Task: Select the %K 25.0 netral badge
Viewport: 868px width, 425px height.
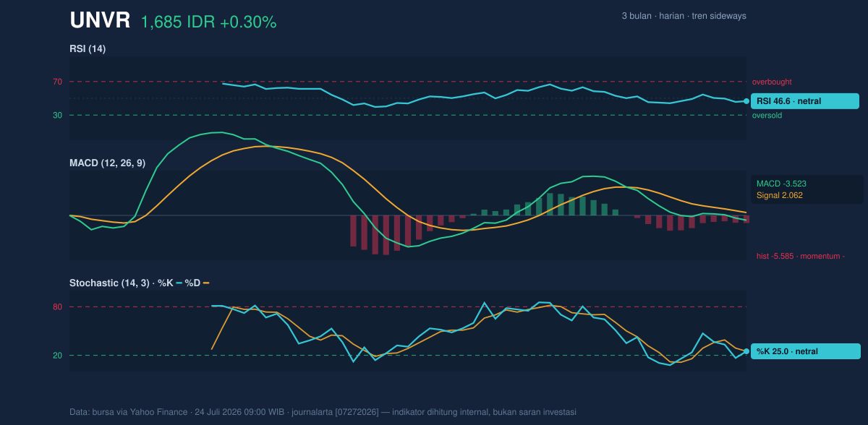Action: [x=805, y=351]
